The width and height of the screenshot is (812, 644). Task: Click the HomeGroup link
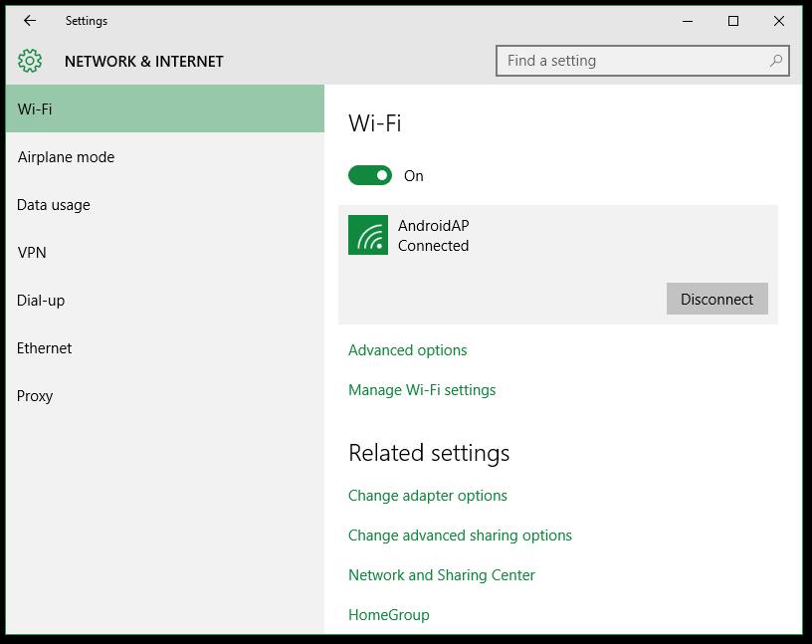[389, 615]
